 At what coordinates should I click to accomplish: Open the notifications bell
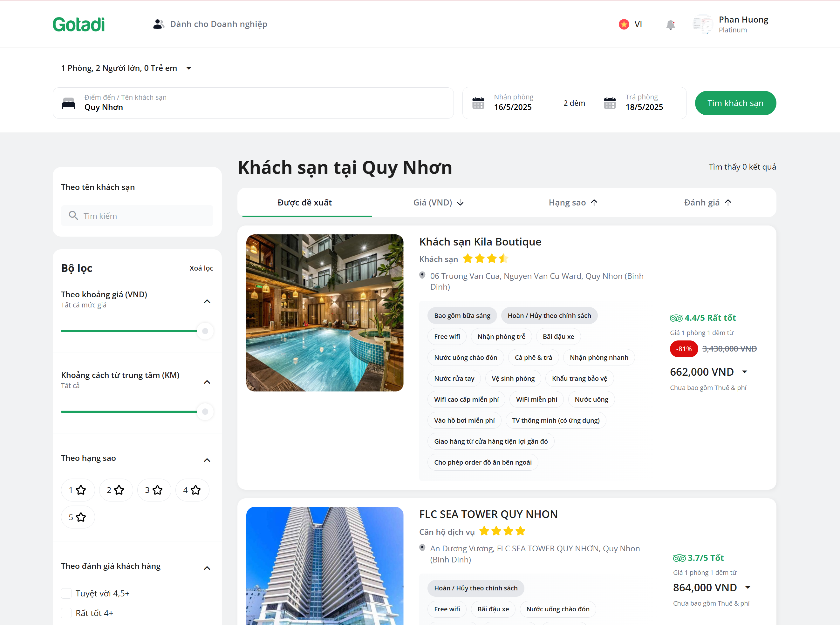tap(670, 24)
